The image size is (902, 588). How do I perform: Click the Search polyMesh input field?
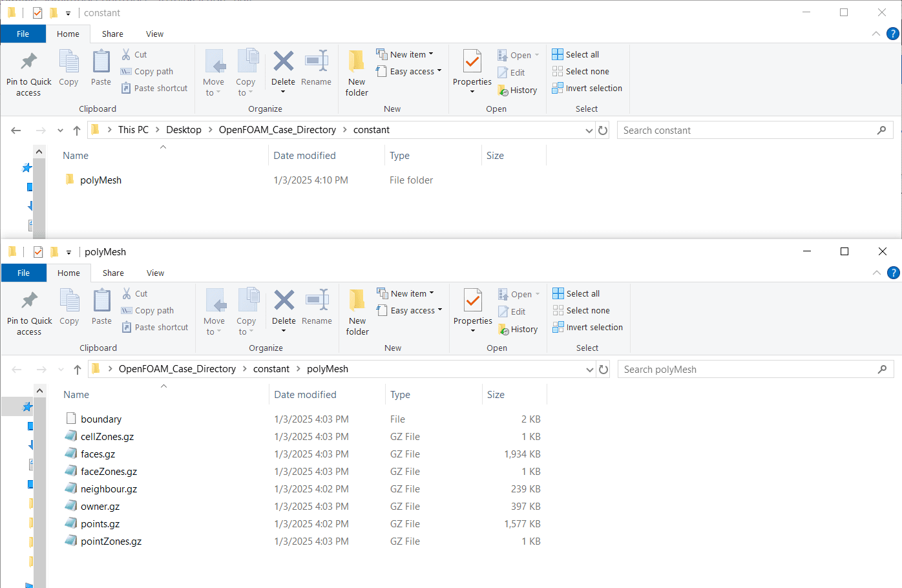(x=748, y=370)
